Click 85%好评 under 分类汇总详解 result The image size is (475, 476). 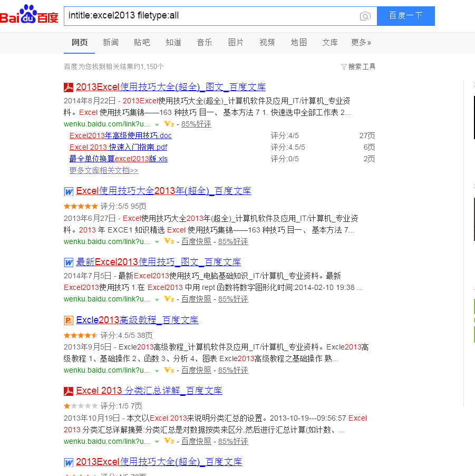(233, 441)
